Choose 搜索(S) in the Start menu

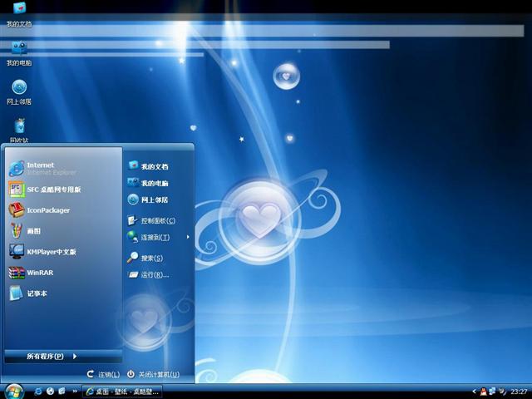tap(151, 258)
